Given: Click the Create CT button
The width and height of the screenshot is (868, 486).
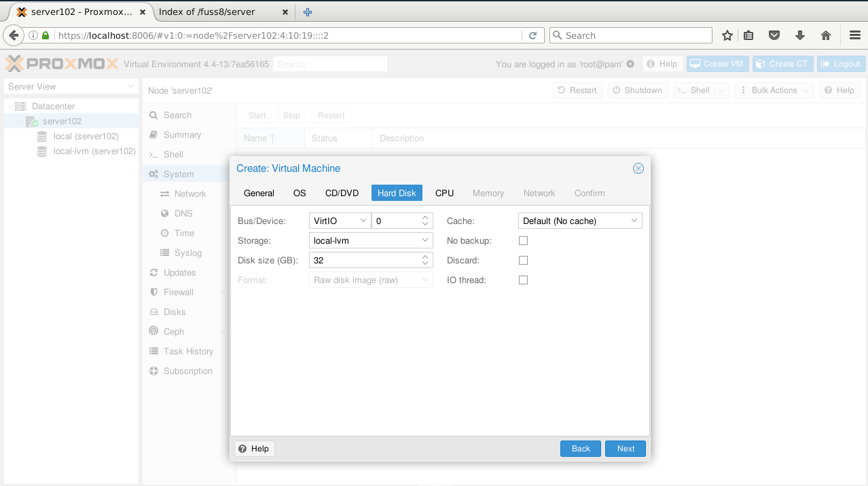Looking at the screenshot, I should pyautogui.click(x=782, y=64).
